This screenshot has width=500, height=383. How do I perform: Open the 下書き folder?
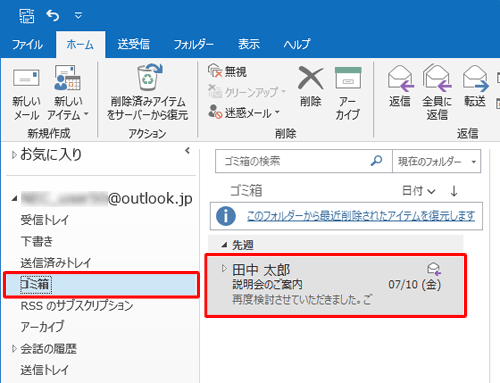37,241
